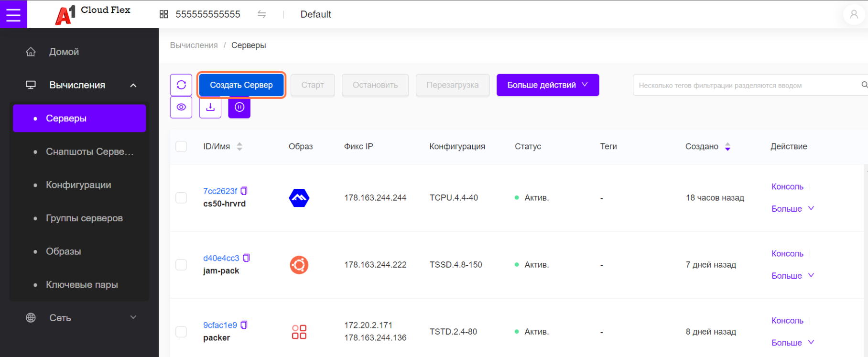Check the select-all header checkbox
The width and height of the screenshot is (868, 357).
pos(181,146)
